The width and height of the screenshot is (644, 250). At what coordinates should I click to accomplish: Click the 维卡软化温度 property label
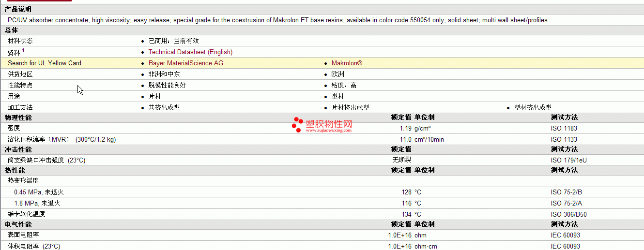27,214
